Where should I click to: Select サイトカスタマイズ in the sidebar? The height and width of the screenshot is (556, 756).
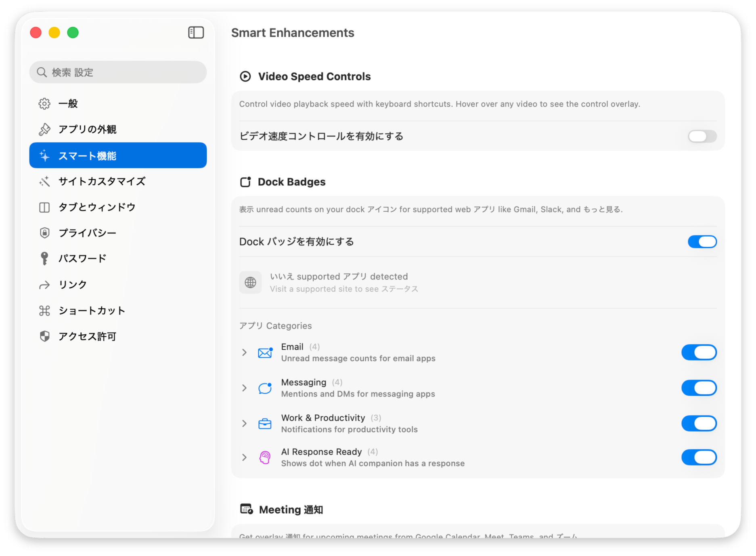click(x=102, y=181)
